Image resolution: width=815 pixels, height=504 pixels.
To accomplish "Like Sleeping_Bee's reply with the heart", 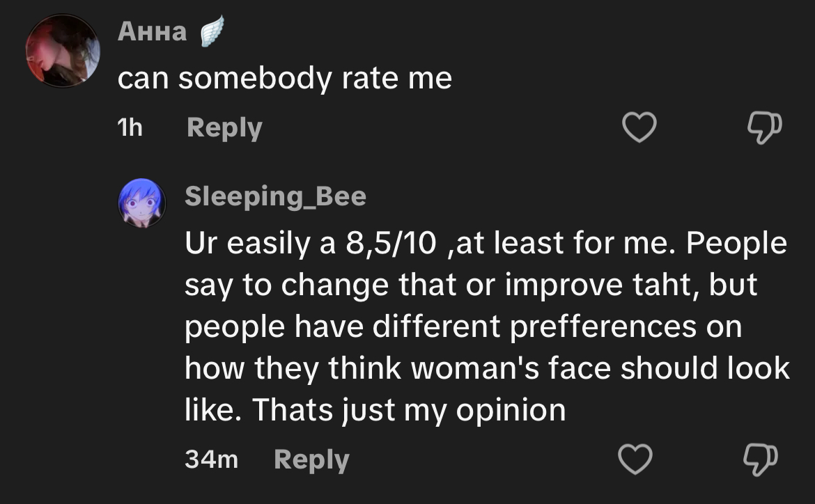I will (635, 459).
